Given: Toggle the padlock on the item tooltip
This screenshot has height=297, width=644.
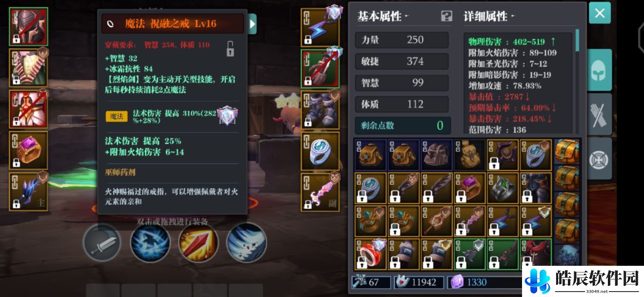Looking at the screenshot, I should [x=231, y=49].
